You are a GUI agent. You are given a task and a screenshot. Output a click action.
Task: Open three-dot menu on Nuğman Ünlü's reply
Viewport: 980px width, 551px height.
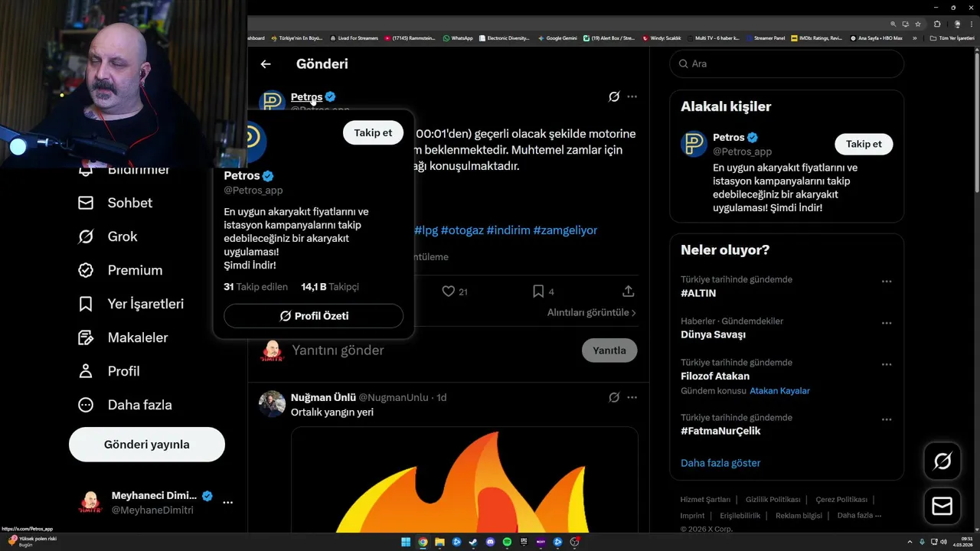click(x=632, y=397)
